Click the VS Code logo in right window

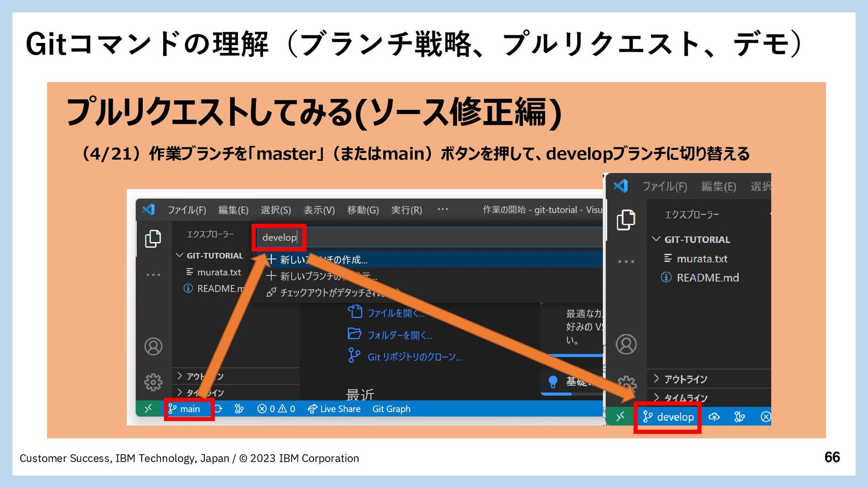click(621, 186)
